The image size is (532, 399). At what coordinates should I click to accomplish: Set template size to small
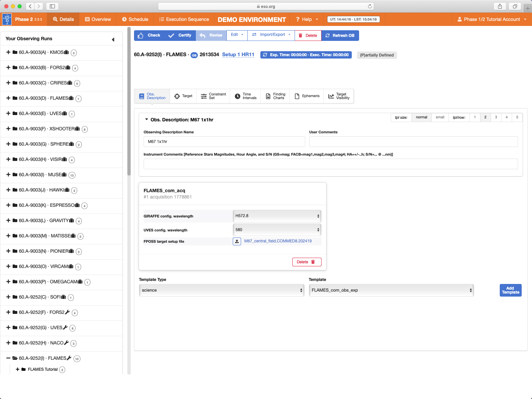point(440,117)
